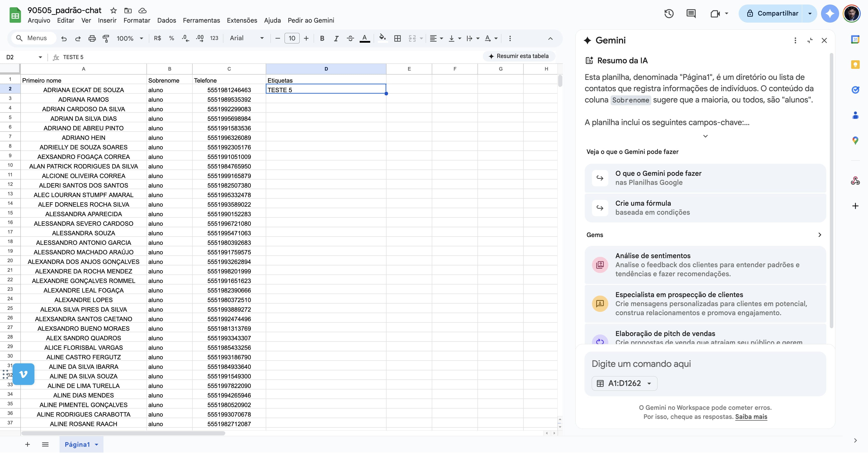Viewport: 868px width, 453px height.
Task: Close the Gemini side panel
Action: pyautogui.click(x=824, y=40)
